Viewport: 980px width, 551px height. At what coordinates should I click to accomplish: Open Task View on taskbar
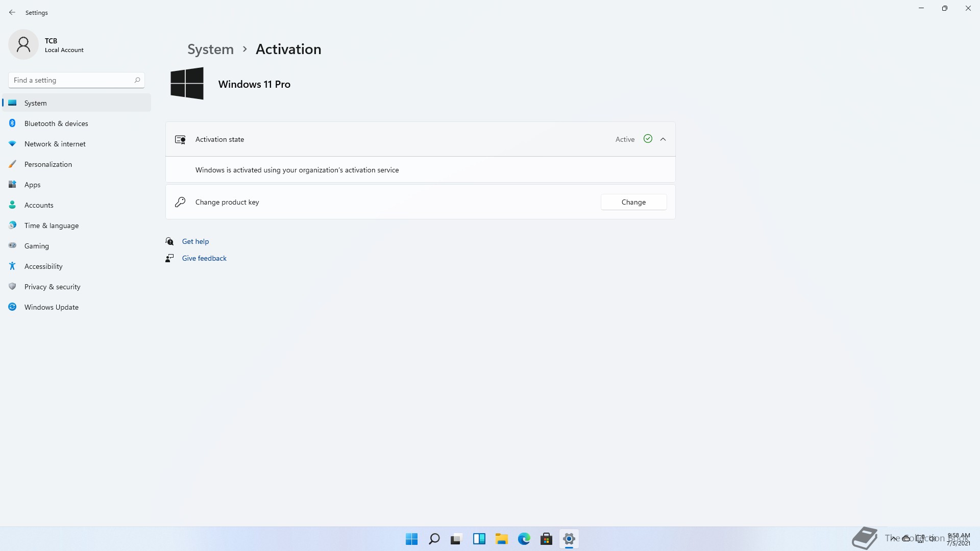456,539
